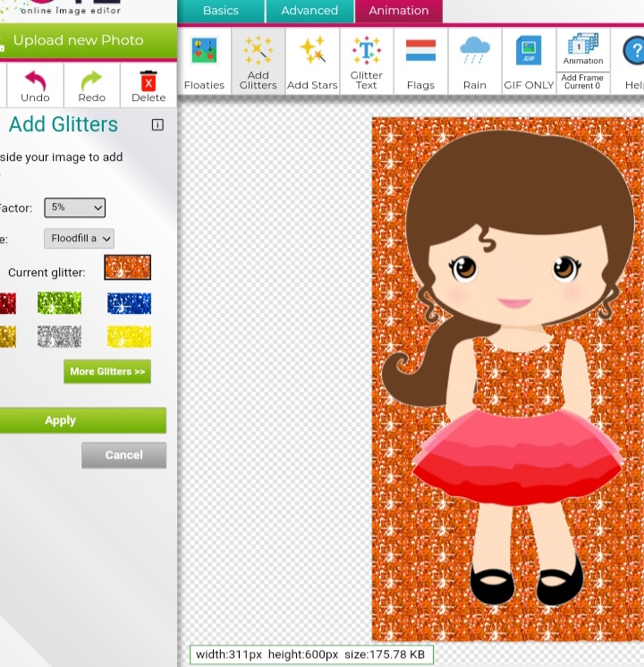Screen dimensions: 644x667
Task: Select the Floaties animation tool
Action: coord(204,61)
